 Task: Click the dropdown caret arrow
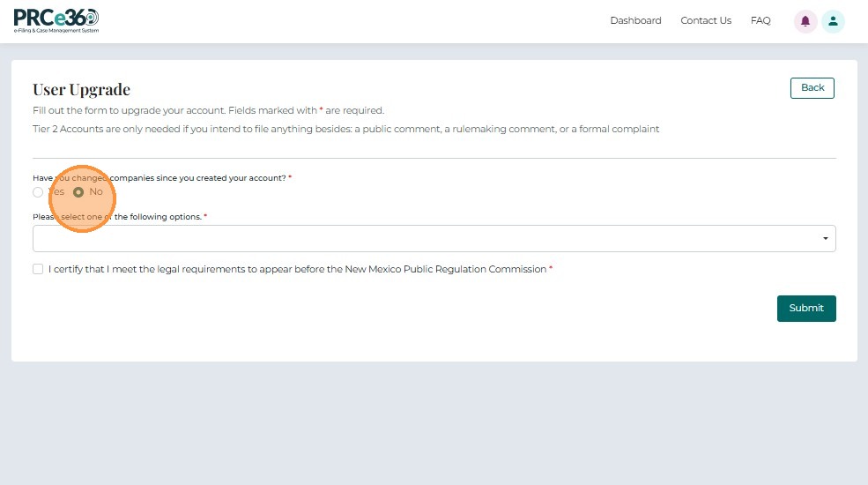click(825, 238)
